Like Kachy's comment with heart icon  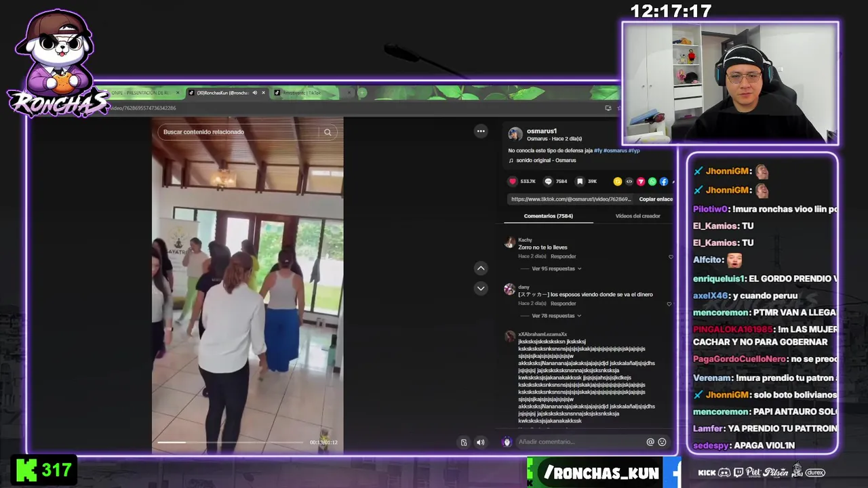point(671,257)
